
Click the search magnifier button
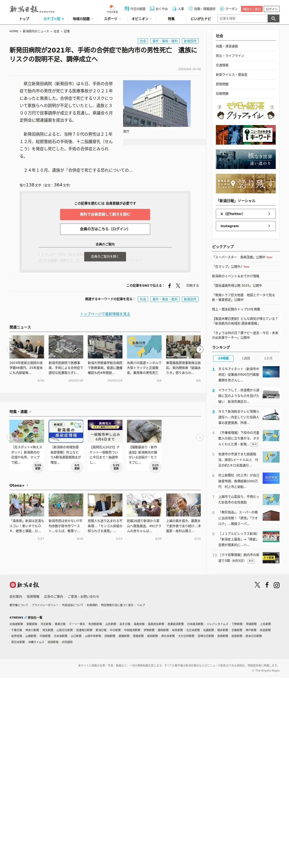coord(273,18)
